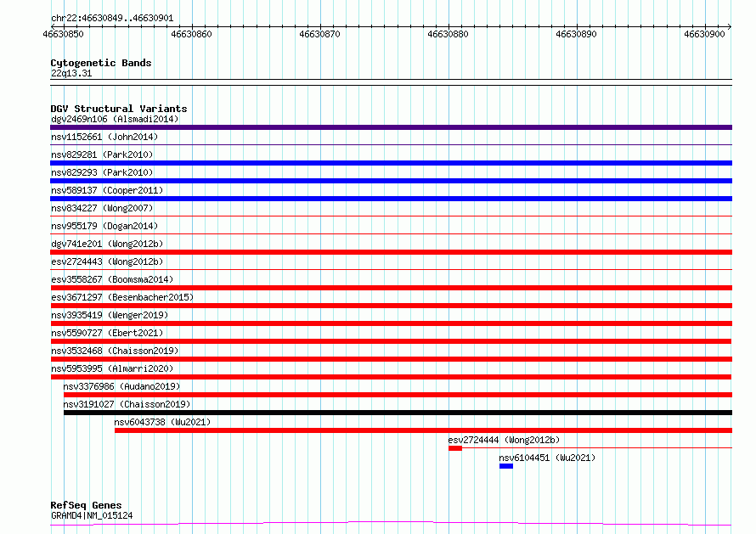Click ruler tick label 46630890

click(576, 34)
